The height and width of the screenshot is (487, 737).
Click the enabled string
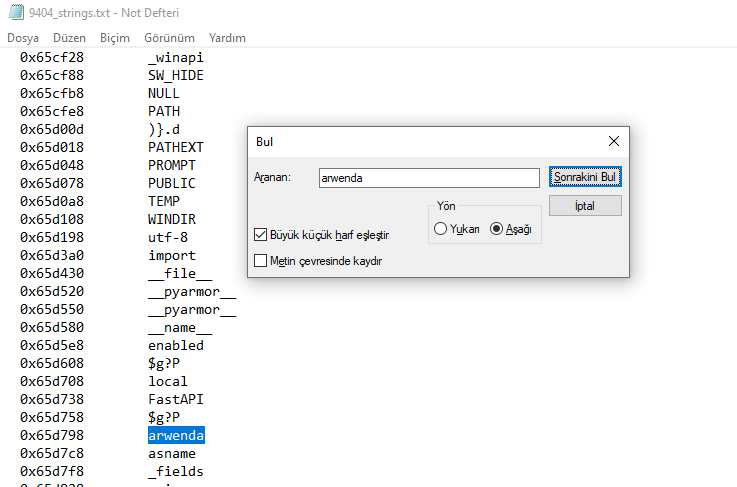176,345
